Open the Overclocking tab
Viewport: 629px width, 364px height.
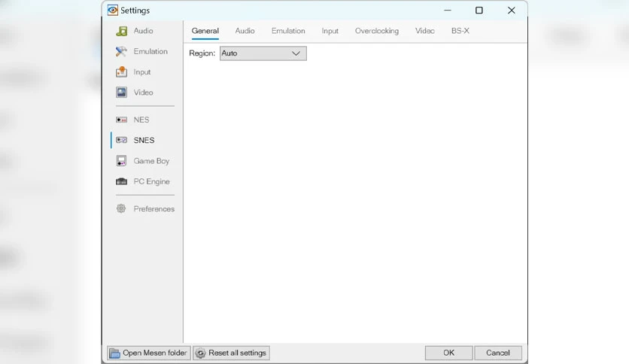(x=377, y=31)
